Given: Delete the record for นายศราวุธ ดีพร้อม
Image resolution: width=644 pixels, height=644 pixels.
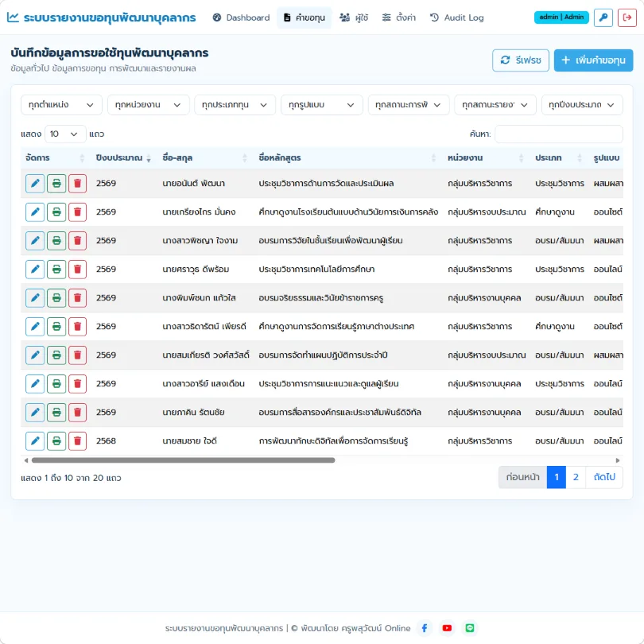Looking at the screenshot, I should (x=77, y=269).
